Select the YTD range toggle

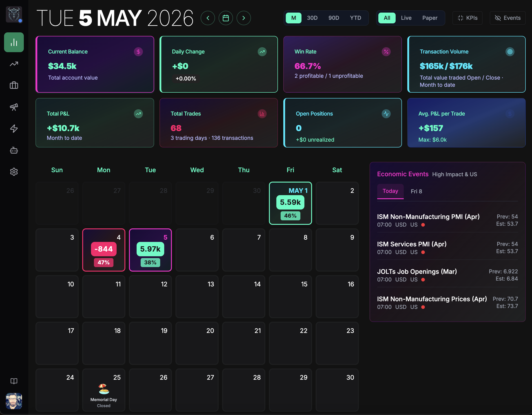click(355, 18)
